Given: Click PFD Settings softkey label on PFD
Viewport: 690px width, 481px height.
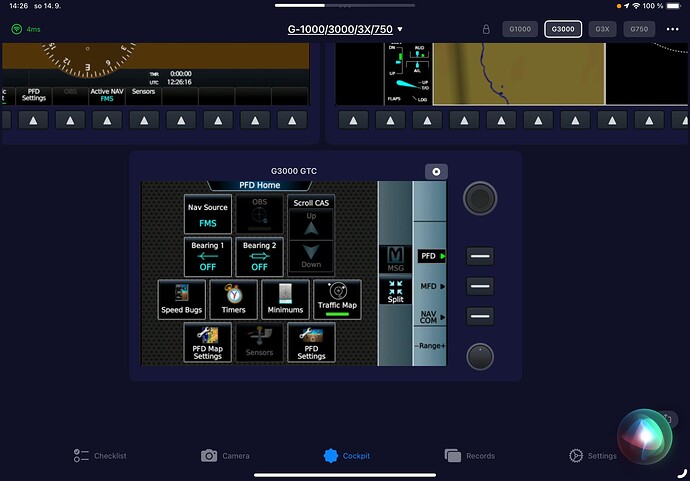Looking at the screenshot, I should point(34,95).
